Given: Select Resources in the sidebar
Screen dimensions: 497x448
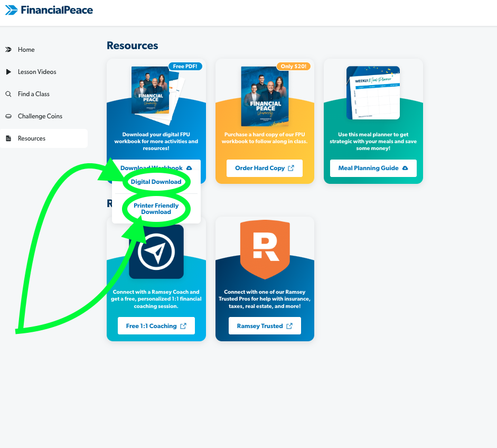Looking at the screenshot, I should pyautogui.click(x=44, y=138).
